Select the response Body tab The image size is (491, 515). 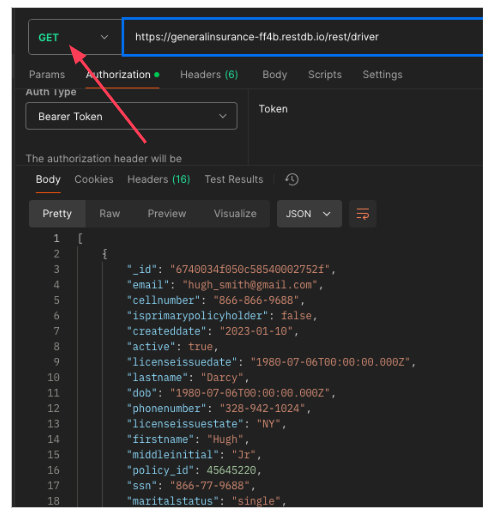pyautogui.click(x=48, y=179)
